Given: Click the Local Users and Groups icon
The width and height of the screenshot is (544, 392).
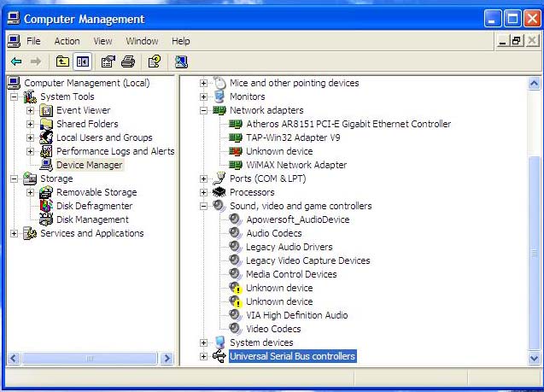Looking at the screenshot, I should click(x=46, y=137).
